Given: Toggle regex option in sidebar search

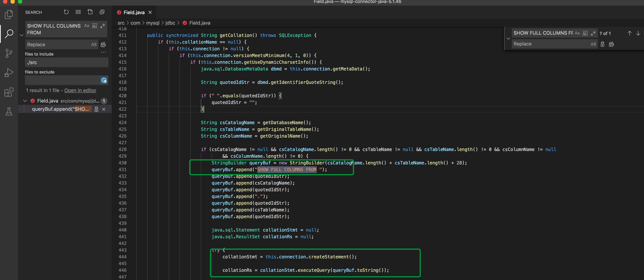Looking at the screenshot, I should pos(103,26).
